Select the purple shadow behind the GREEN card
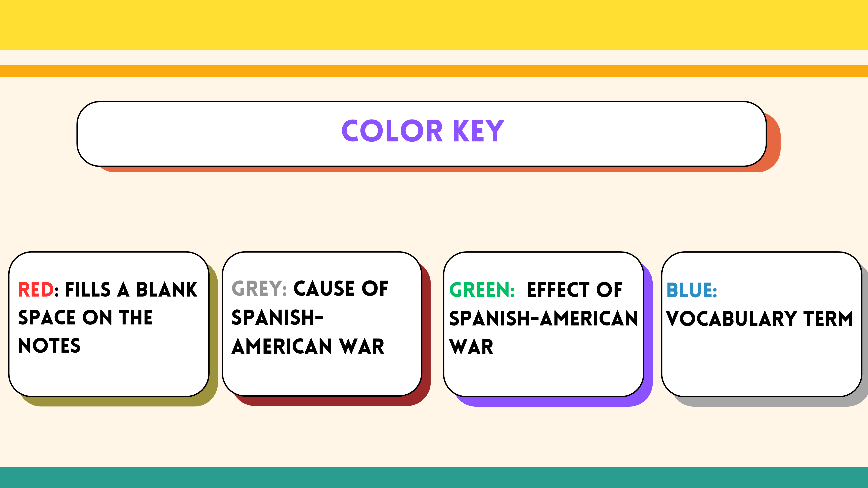Image resolution: width=868 pixels, height=488 pixels. (x=648, y=337)
